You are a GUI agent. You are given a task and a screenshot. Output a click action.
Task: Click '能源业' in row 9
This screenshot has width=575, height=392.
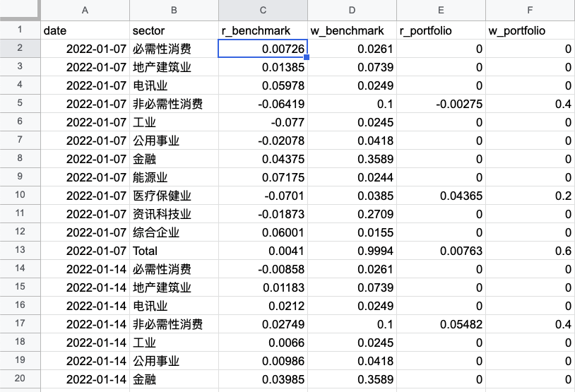pos(174,177)
